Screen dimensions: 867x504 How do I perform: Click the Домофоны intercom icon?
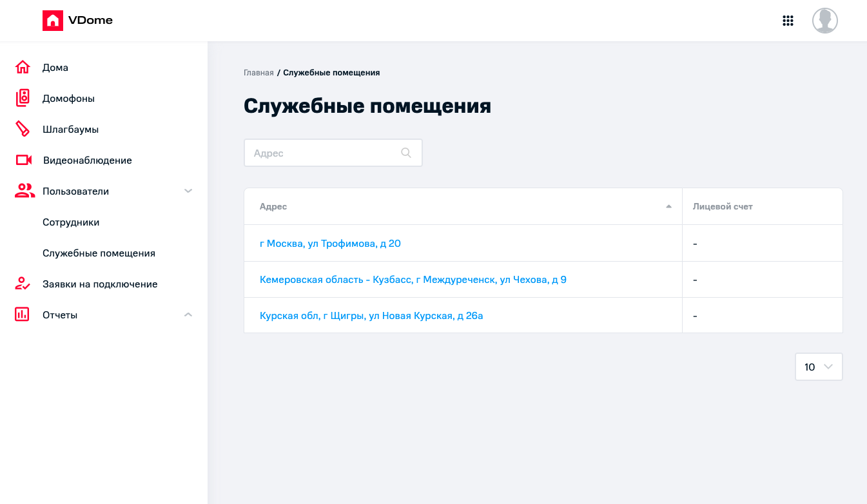click(23, 98)
